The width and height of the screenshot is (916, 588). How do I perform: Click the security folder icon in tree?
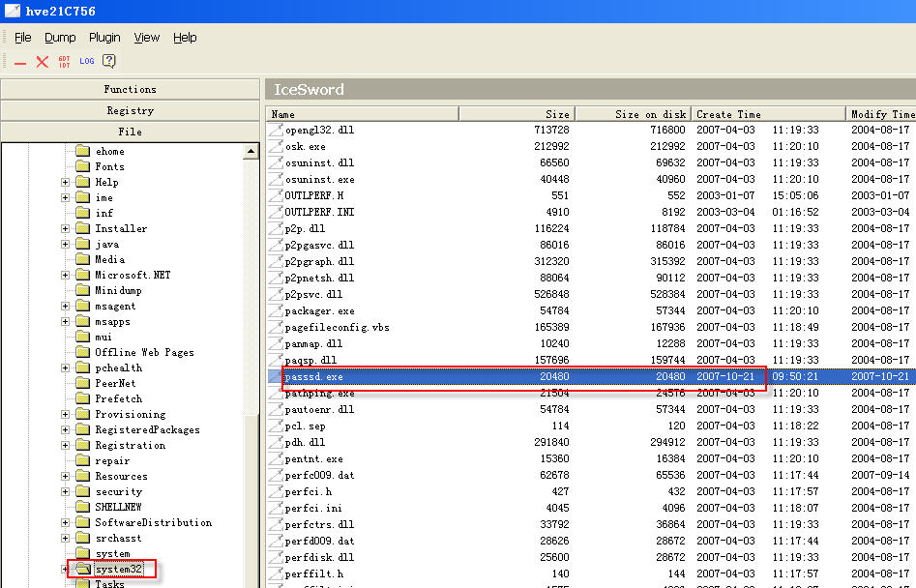(x=82, y=491)
